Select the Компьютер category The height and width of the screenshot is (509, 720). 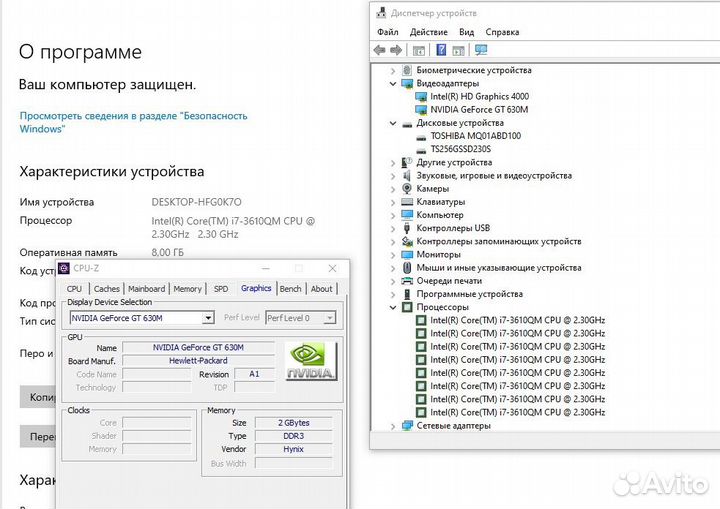(439, 215)
